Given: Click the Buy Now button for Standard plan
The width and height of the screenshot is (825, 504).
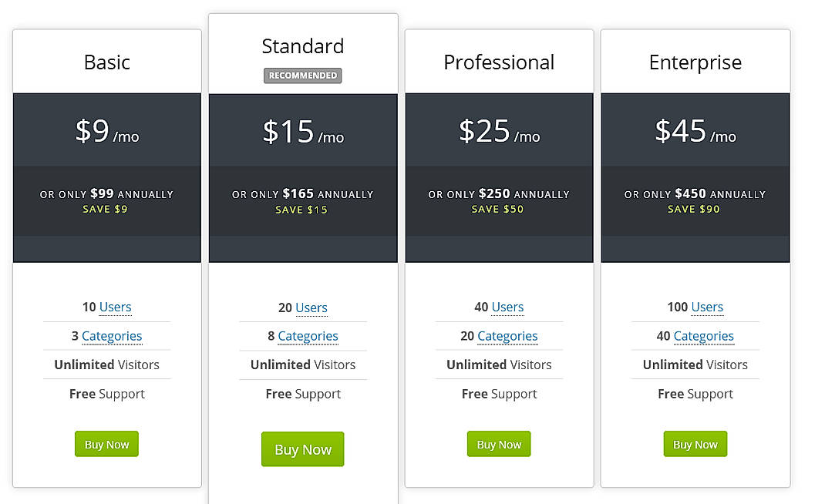Looking at the screenshot, I should 302,449.
